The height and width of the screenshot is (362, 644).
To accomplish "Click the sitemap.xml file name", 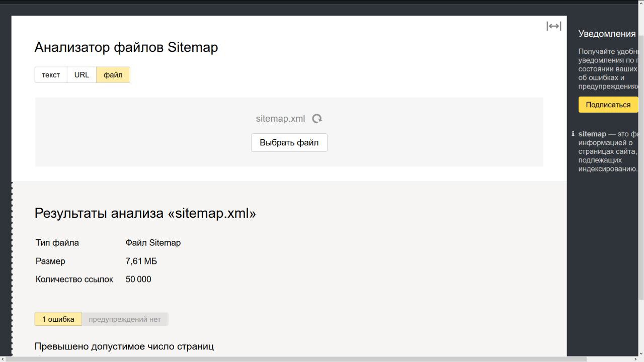I will (x=280, y=119).
